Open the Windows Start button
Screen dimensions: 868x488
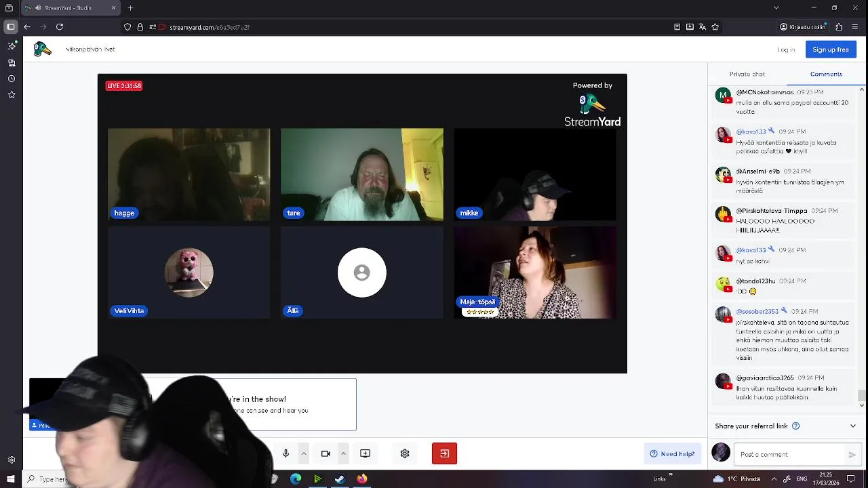tap(11, 479)
